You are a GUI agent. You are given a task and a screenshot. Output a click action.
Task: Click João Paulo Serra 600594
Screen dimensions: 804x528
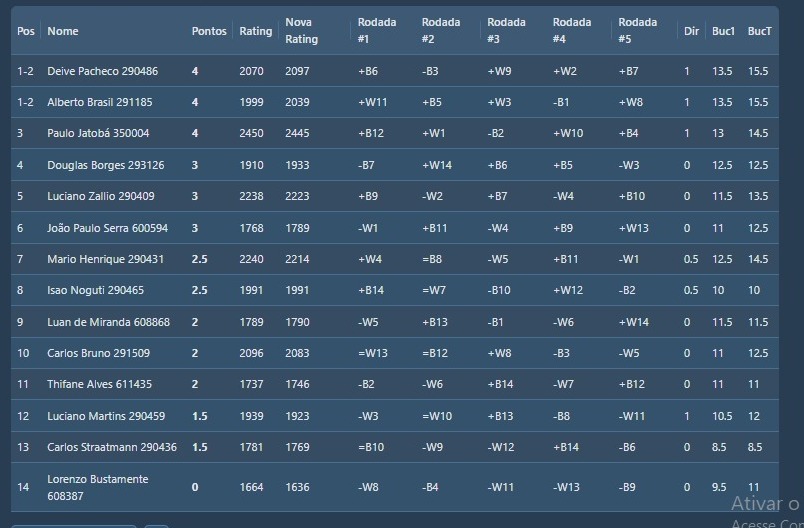[x=107, y=228]
